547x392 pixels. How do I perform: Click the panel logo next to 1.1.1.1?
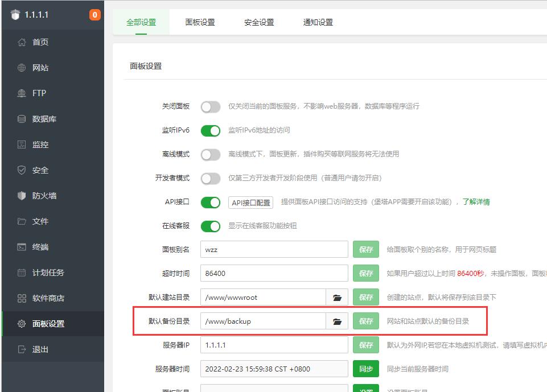[15, 15]
